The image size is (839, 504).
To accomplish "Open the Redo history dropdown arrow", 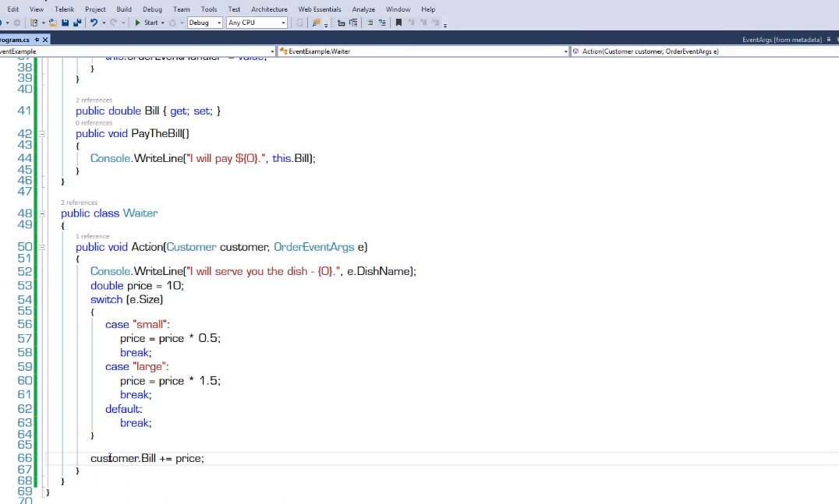I will pos(123,23).
